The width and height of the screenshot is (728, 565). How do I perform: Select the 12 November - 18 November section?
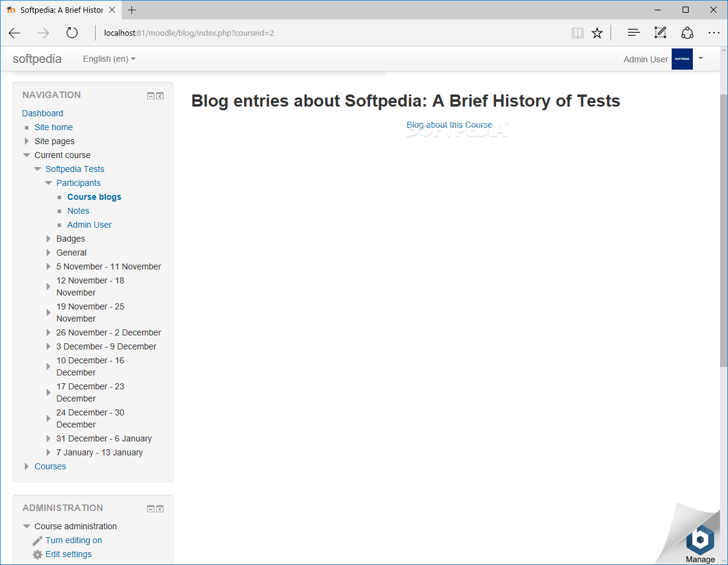click(90, 286)
